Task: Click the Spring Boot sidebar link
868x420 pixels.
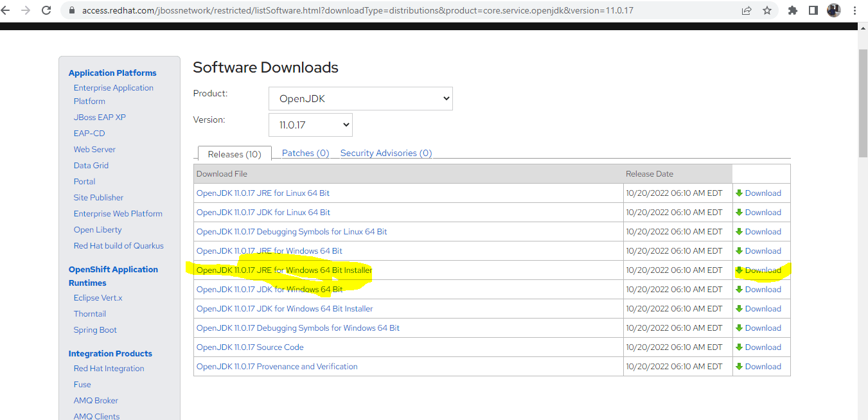Action: pos(95,329)
